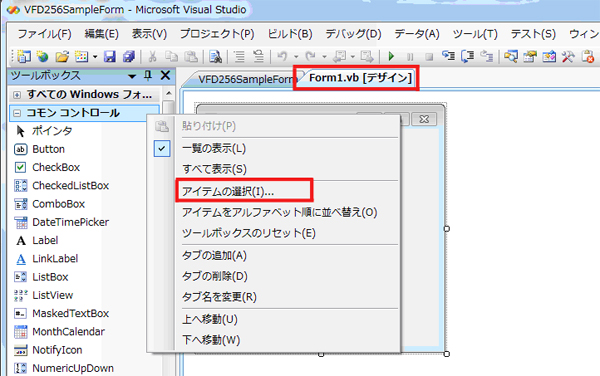Click the Open File folder icon
The height and width of the screenshot is (376, 600).
(x=62, y=57)
